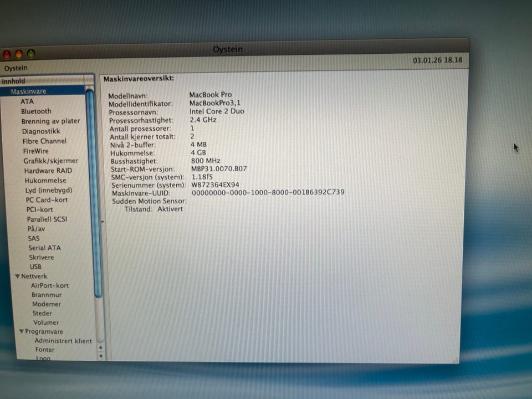The image size is (532, 399).
Task: Click the sidebar scroll up arrow
Action: click(100, 348)
